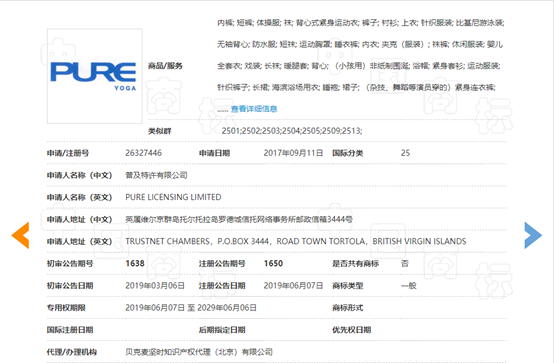This screenshot has height=363, width=554.
Task: Select goods line starting 无袖背心; 防水服
Action: [360, 44]
